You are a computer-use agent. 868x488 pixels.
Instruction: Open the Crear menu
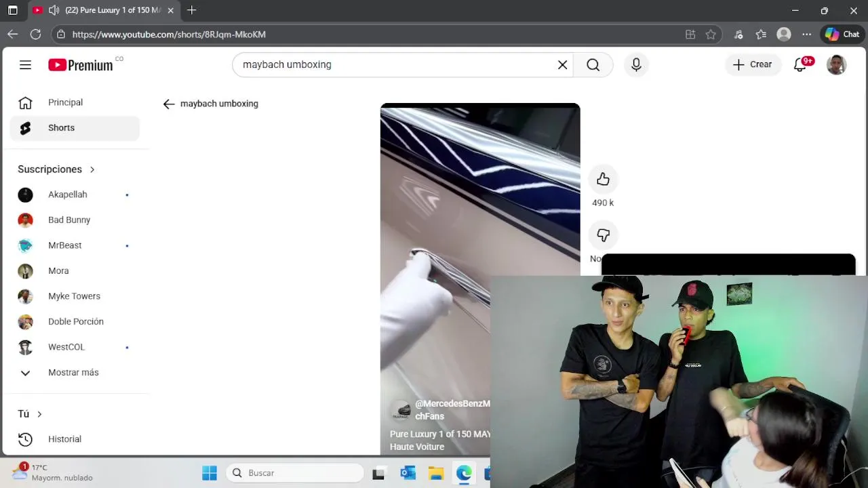click(x=753, y=64)
